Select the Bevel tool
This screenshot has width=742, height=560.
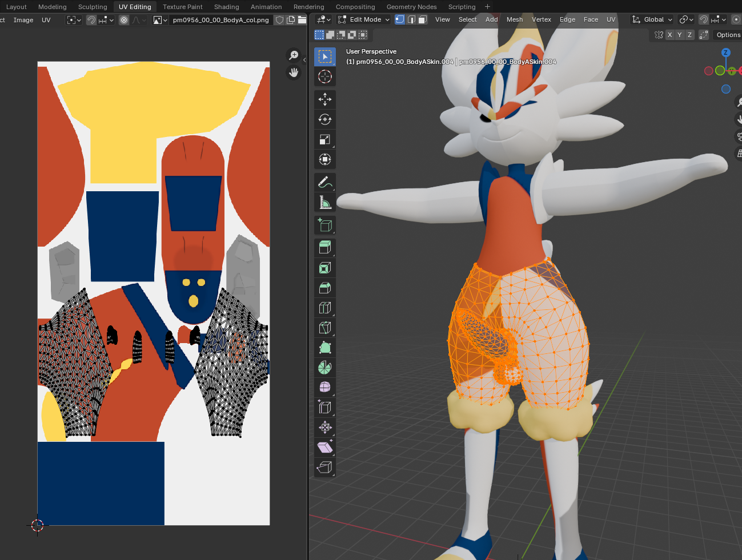(325, 288)
